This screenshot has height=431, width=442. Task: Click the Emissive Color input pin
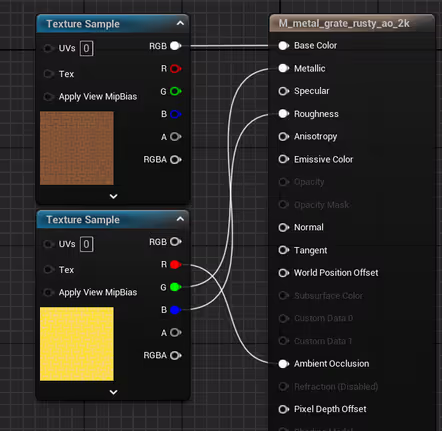(284, 159)
